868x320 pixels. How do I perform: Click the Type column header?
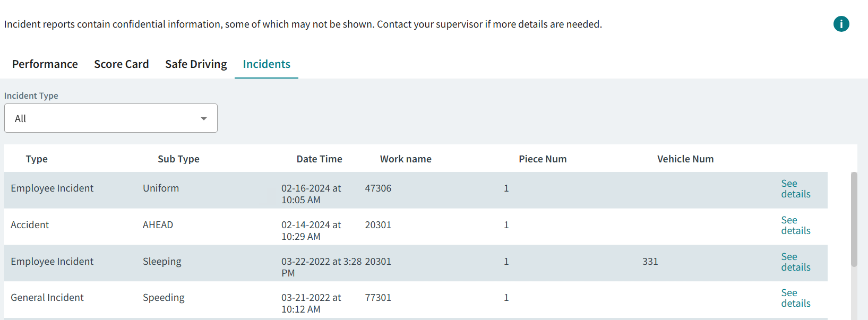(x=37, y=159)
